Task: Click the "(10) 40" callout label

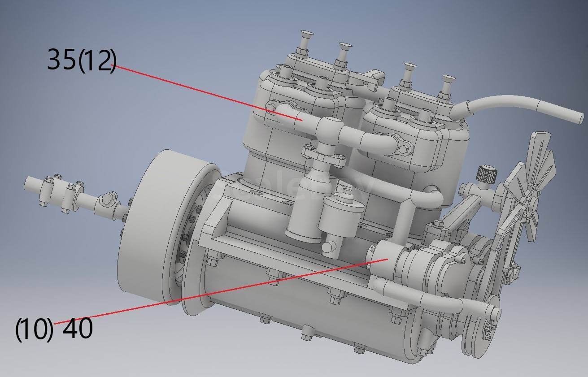Action: 54,329
